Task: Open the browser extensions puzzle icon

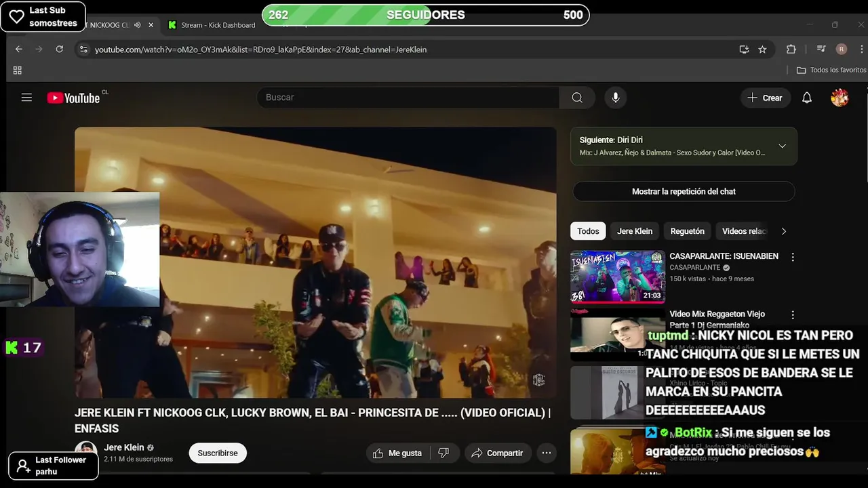Action: point(791,49)
